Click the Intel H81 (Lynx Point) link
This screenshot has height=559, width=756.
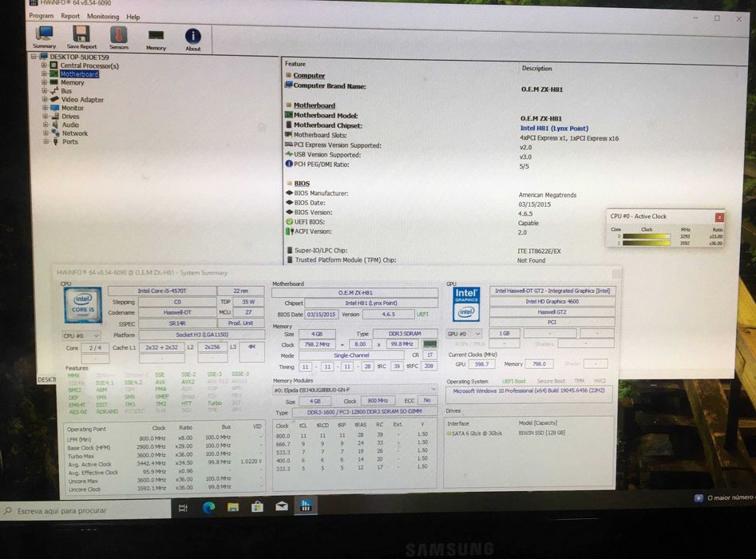coord(554,129)
